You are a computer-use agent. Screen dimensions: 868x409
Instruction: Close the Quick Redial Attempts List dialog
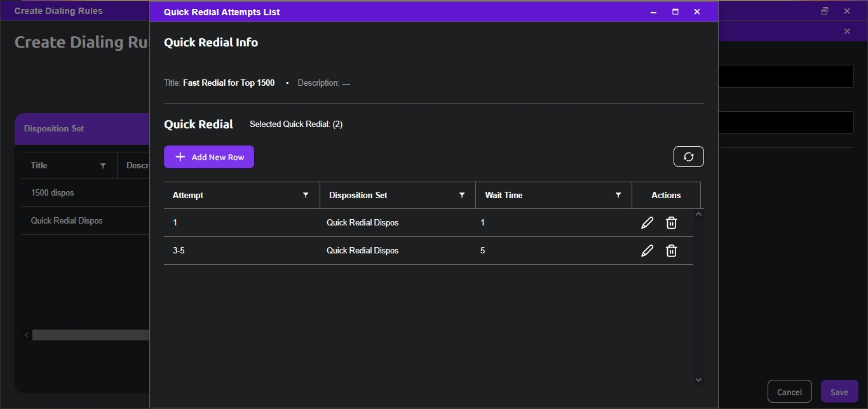[x=696, y=12]
